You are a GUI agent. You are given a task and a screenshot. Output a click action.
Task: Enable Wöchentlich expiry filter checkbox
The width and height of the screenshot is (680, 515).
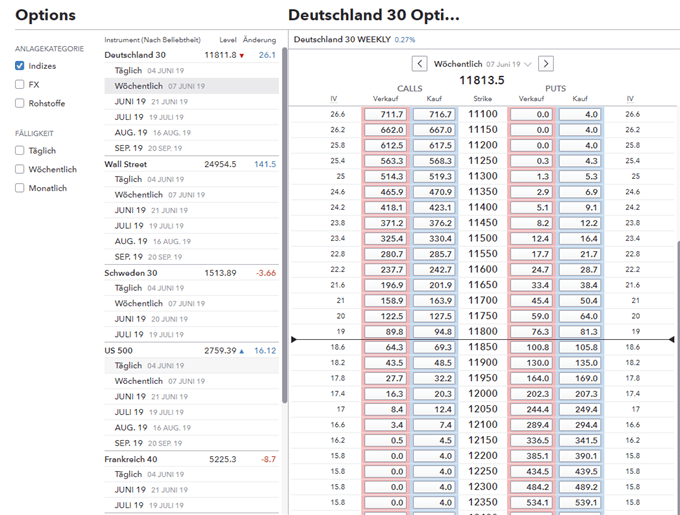tap(20, 169)
